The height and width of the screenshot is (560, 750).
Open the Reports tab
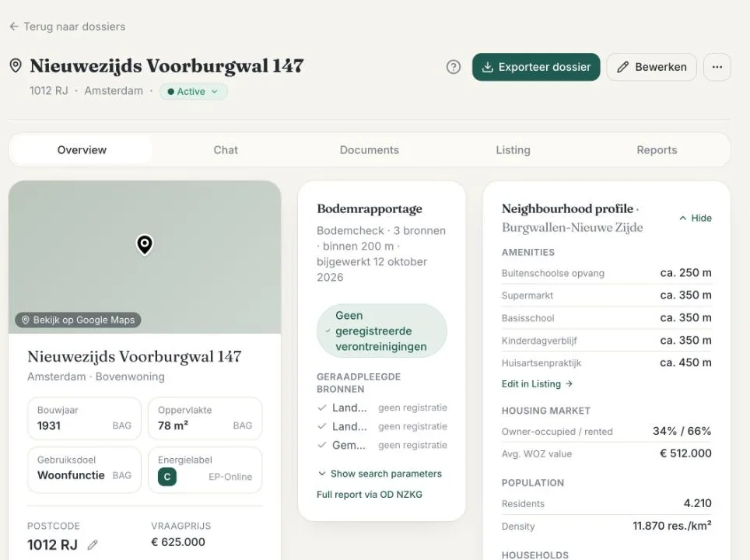coord(657,150)
